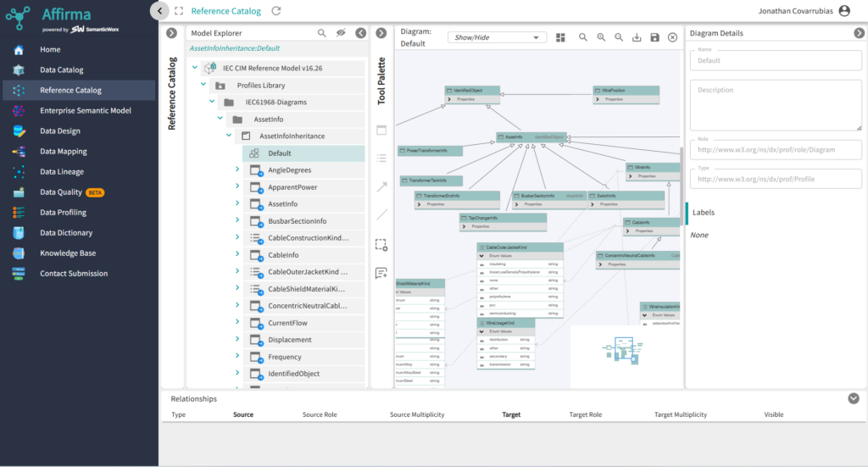Go to Enterprise Semantic Model
868x467 pixels.
[x=86, y=111]
